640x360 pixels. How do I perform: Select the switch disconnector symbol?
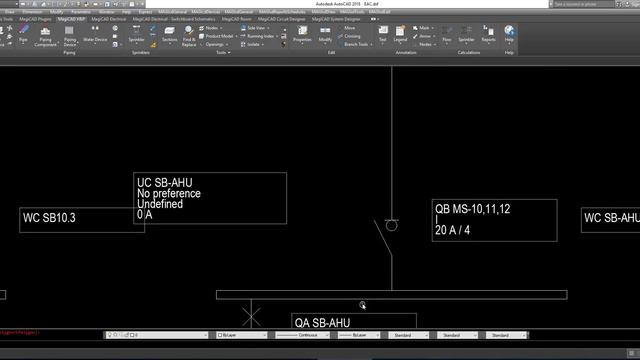[x=386, y=237]
